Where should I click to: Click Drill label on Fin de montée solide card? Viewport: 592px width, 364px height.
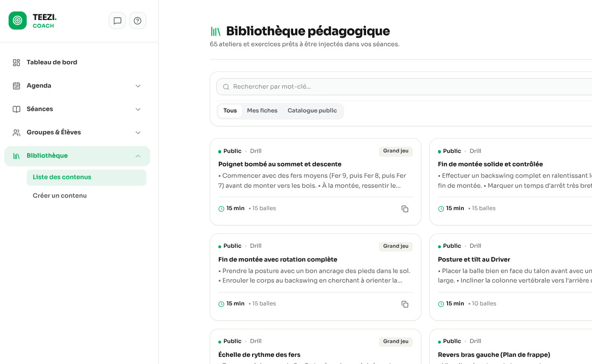click(475, 151)
